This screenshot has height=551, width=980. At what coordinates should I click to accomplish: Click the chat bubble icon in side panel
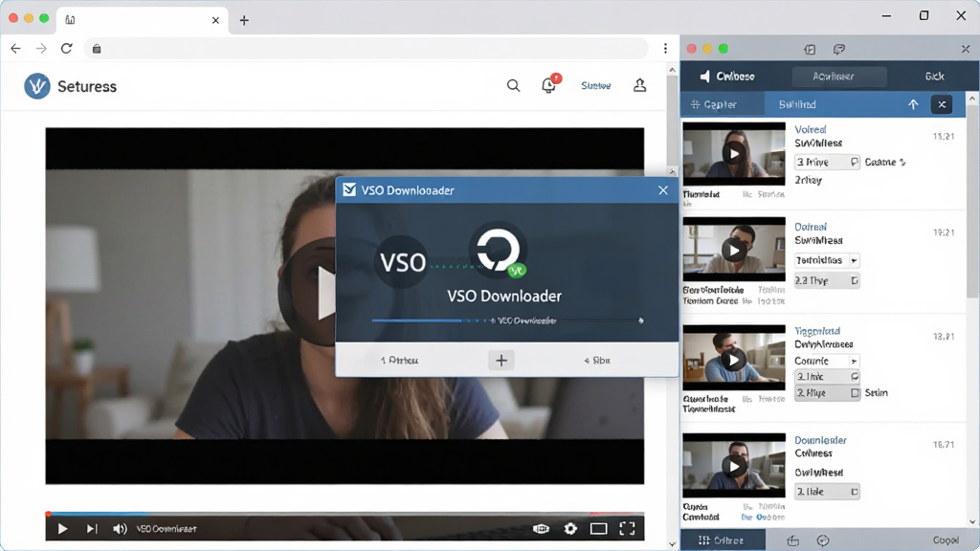(x=838, y=49)
